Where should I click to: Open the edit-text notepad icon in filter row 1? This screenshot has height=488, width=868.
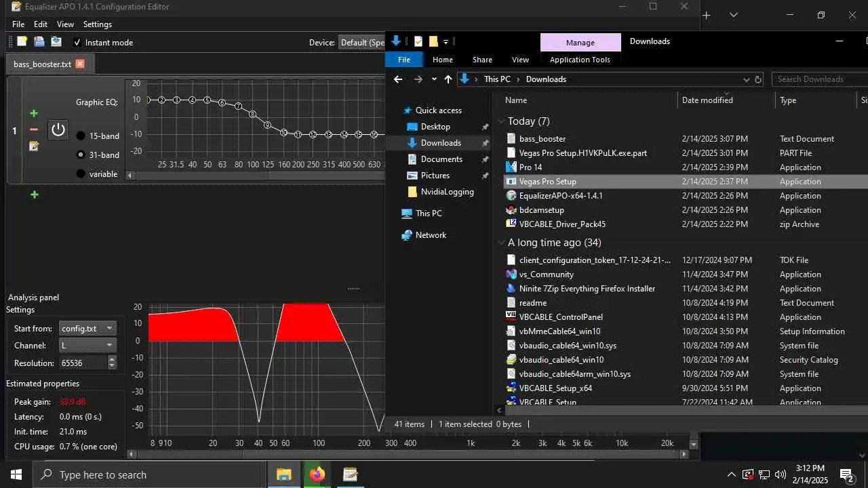34,146
